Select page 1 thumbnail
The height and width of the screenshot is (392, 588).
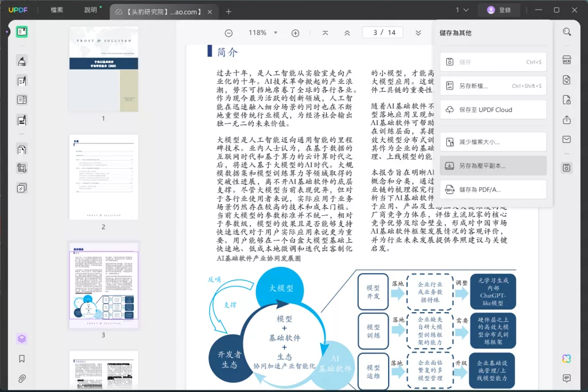103,69
